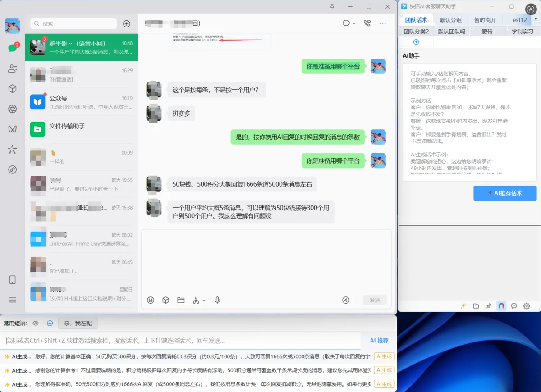Click the mobile phone icon in sidebar

tap(12, 280)
